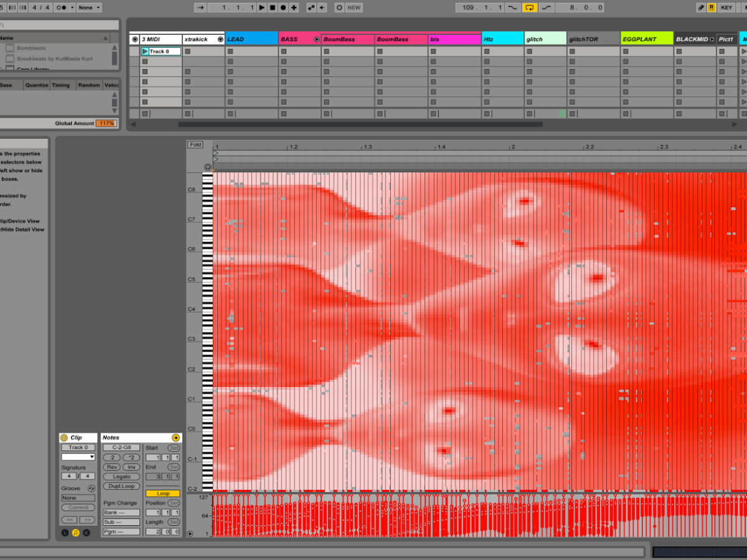Expand the BASS group track
Image resolution: width=747 pixels, height=560 pixels.
point(316,39)
